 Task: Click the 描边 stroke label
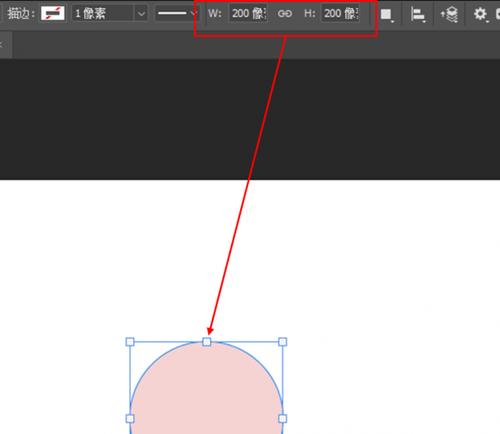tap(21, 14)
